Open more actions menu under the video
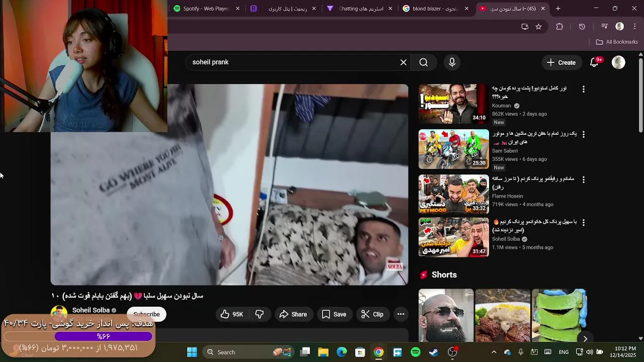This screenshot has height=362, width=644. (400, 314)
